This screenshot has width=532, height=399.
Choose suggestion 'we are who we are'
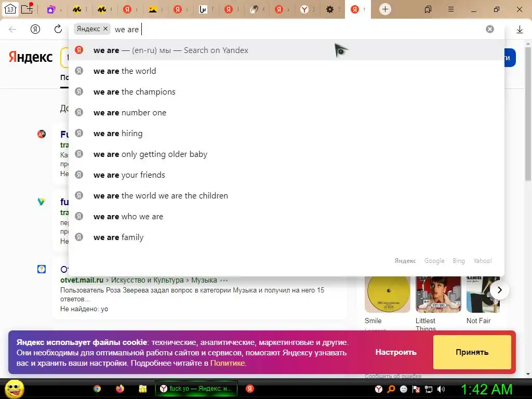pos(286,217)
